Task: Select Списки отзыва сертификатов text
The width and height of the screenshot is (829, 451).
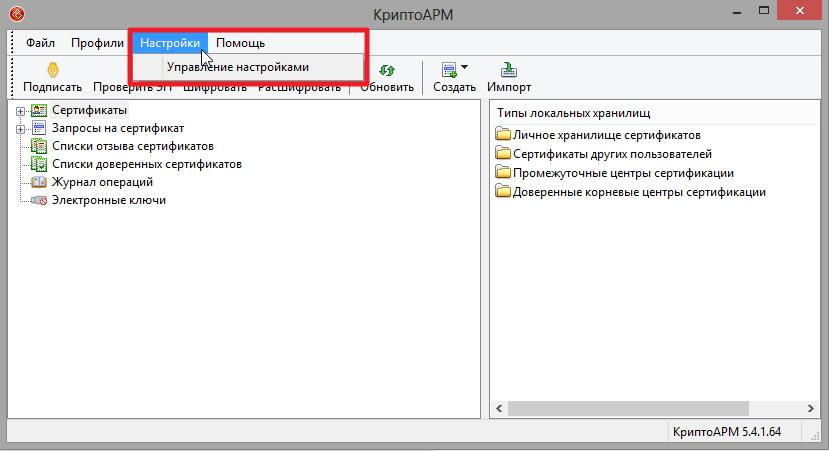Action: click(x=133, y=146)
